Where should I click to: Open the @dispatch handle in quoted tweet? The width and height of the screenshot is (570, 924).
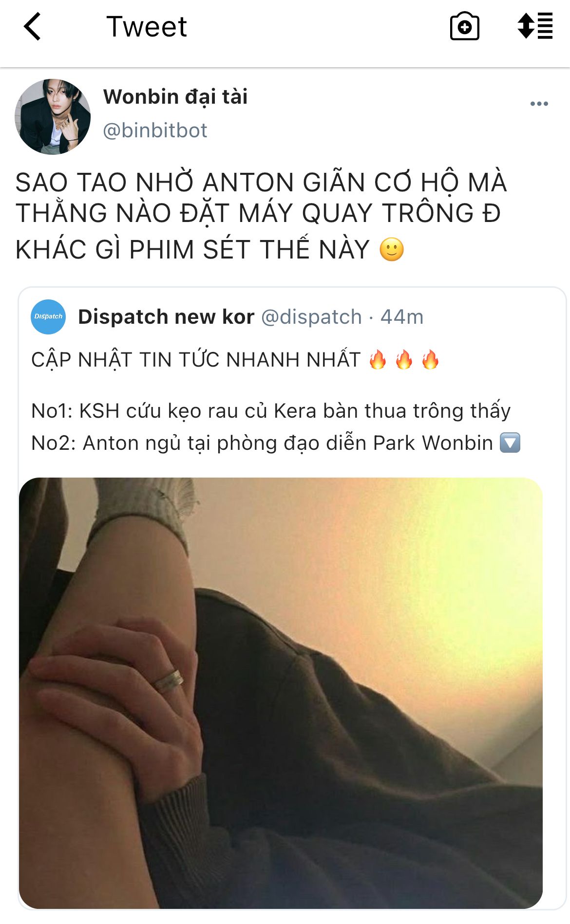(x=312, y=317)
